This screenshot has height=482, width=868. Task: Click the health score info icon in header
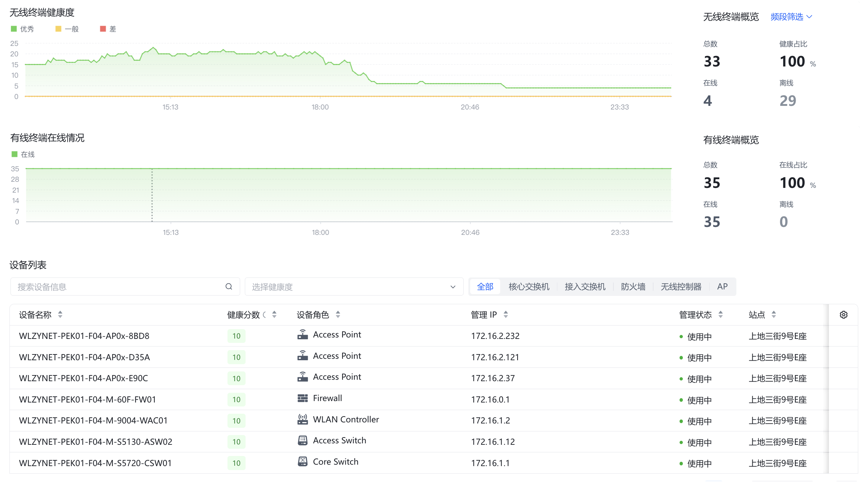pyautogui.click(x=265, y=315)
